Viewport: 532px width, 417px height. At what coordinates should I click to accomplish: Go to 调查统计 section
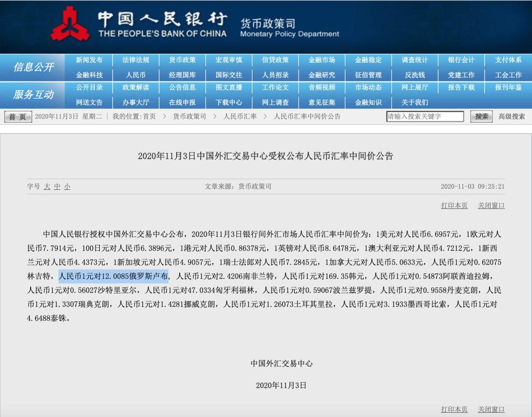click(x=415, y=60)
